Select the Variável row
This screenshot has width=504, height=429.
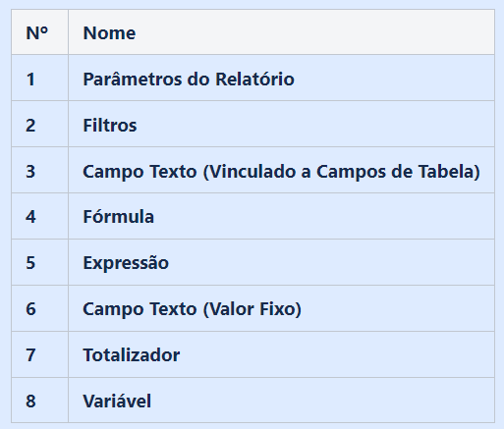click(x=252, y=401)
